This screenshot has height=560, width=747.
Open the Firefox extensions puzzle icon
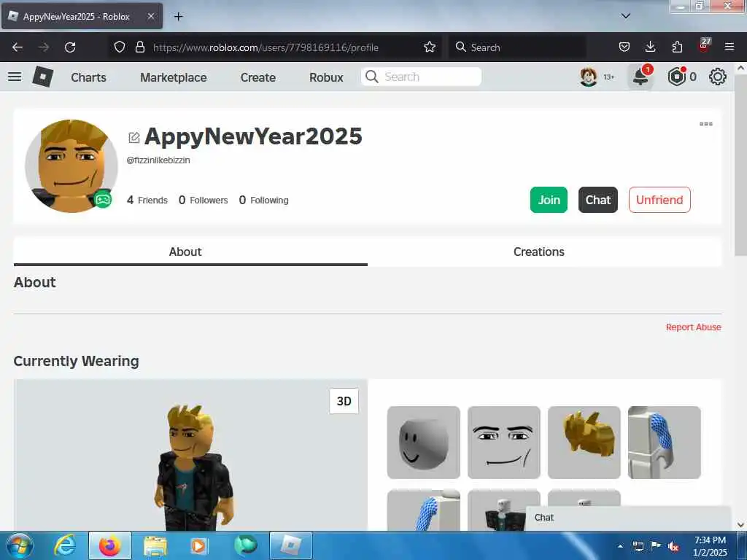(x=677, y=47)
